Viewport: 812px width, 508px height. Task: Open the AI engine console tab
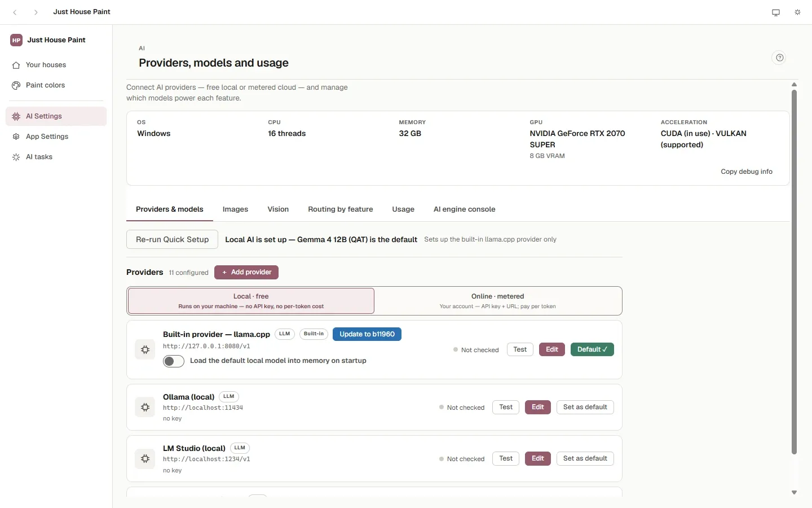tap(465, 209)
